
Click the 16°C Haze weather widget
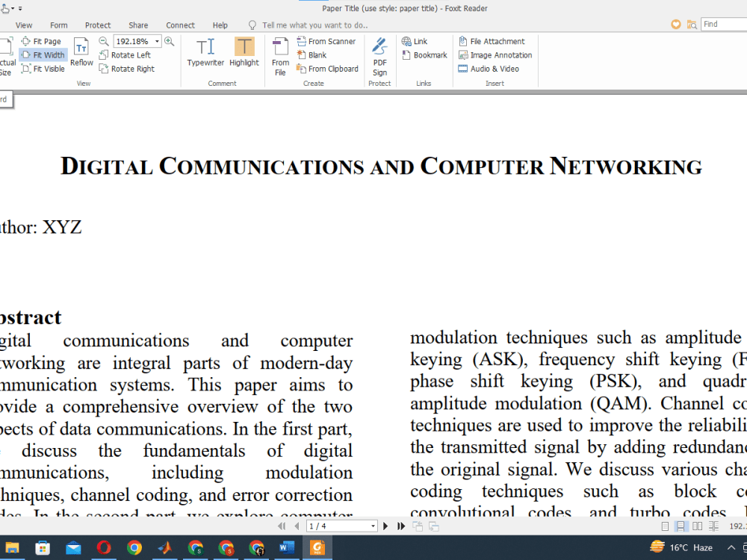pyautogui.click(x=681, y=547)
